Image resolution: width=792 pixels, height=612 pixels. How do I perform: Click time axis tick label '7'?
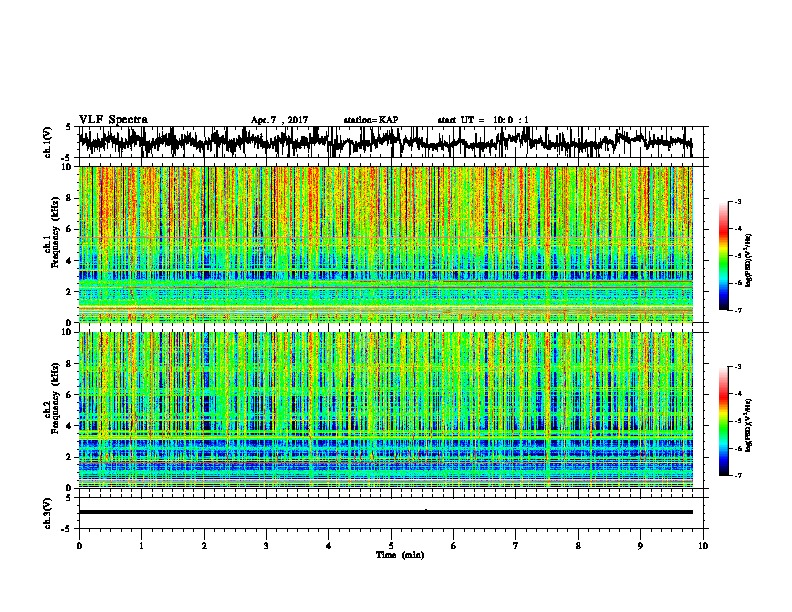(516, 546)
